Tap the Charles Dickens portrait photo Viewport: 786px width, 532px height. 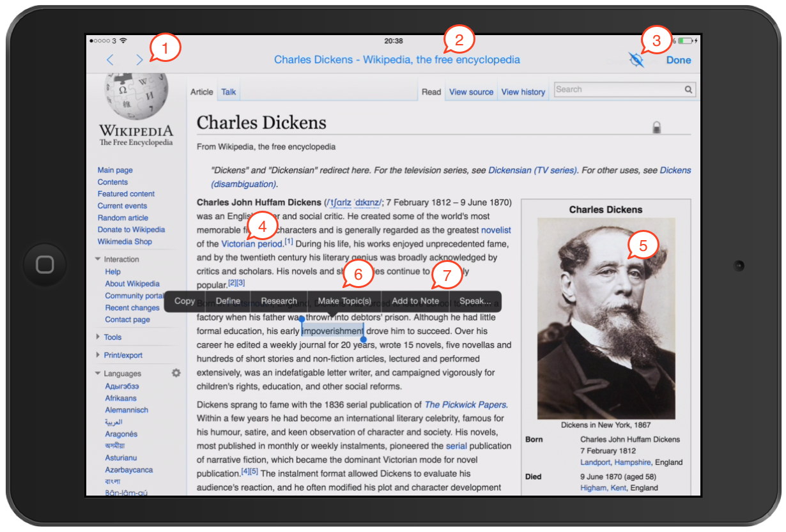click(606, 318)
